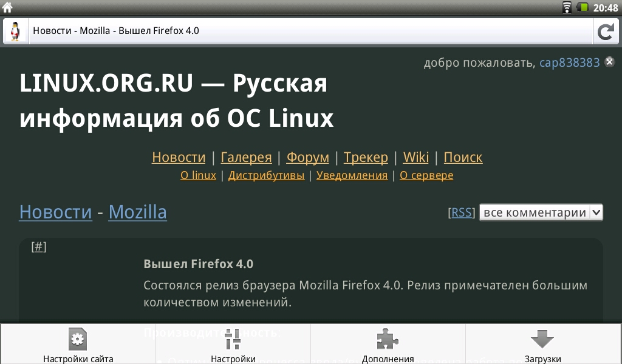The height and width of the screenshot is (364, 622).
Task: Open the RSS feed link
Action: pyautogui.click(x=462, y=213)
